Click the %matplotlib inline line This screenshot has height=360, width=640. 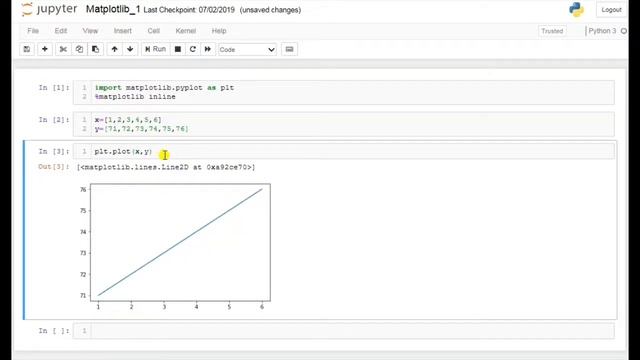pyautogui.click(x=135, y=97)
